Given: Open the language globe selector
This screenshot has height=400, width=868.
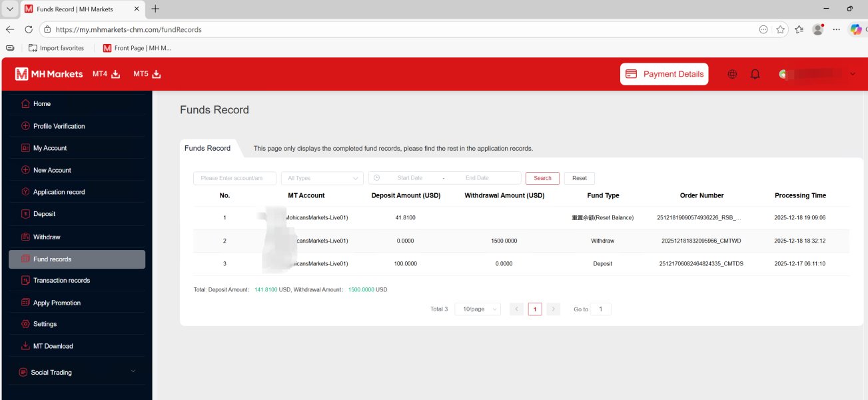Looking at the screenshot, I should [732, 74].
